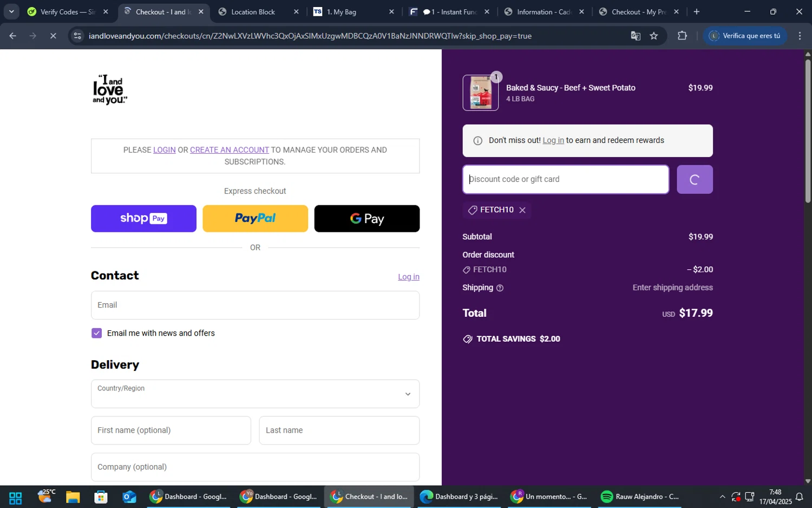812x508 pixels.
Task: Open Spotify Rauw Alejandro taskbar window
Action: point(639,497)
